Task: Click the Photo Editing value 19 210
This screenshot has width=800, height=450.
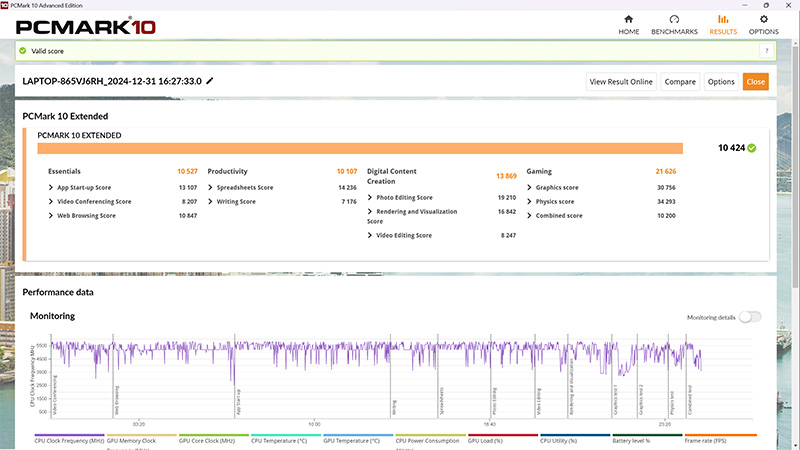Action: [507, 197]
